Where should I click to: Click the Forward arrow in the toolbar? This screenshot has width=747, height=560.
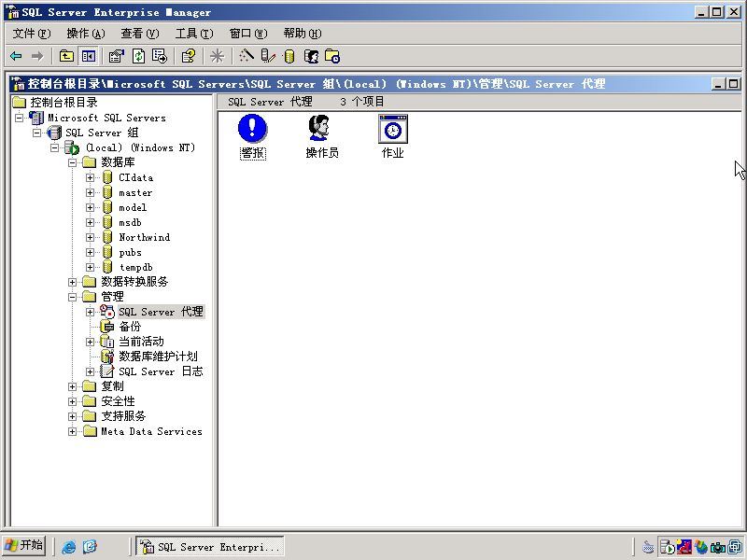(37, 56)
